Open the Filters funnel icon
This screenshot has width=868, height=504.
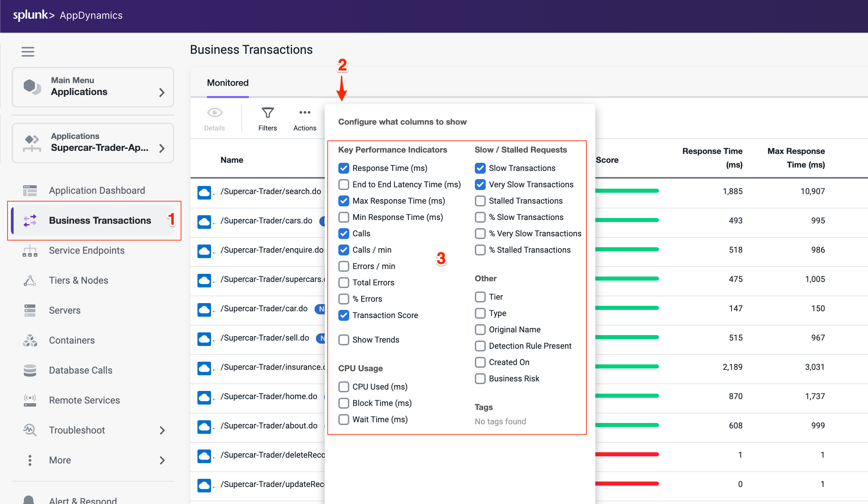(267, 113)
